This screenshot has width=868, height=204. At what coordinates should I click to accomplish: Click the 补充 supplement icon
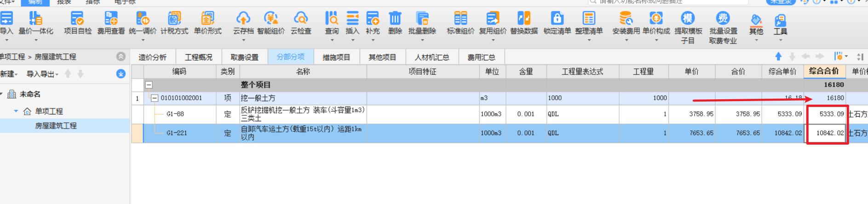[x=373, y=18]
